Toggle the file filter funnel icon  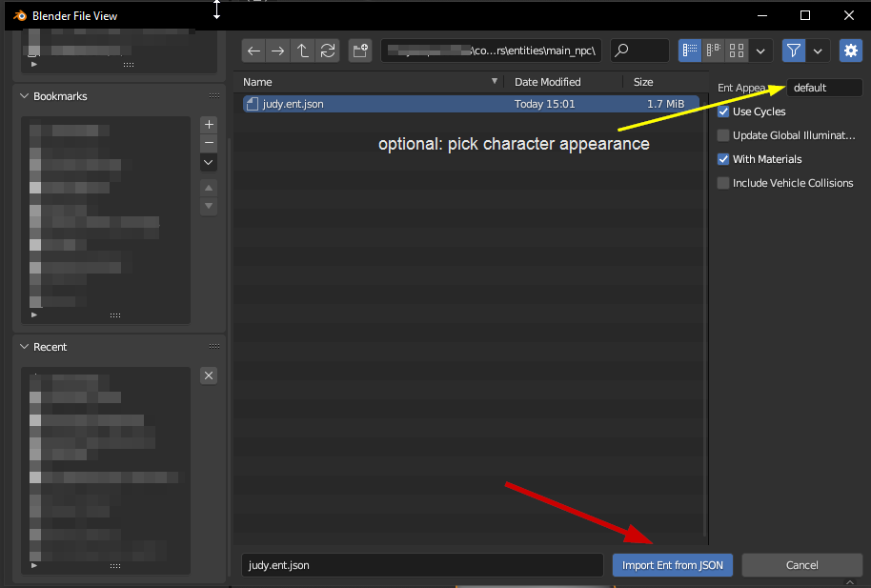tap(794, 51)
